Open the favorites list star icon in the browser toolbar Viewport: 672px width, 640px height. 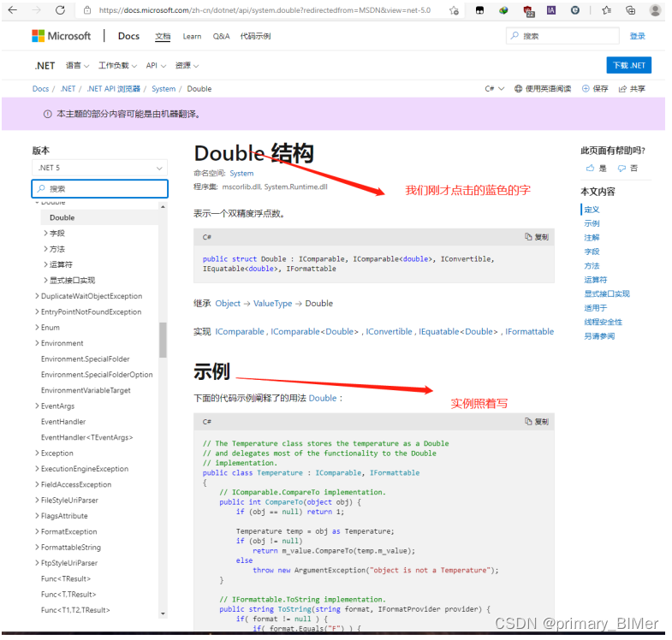point(606,10)
